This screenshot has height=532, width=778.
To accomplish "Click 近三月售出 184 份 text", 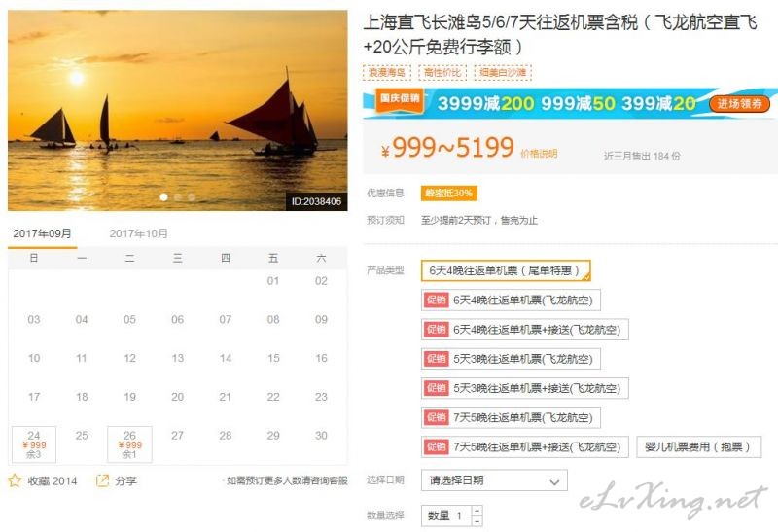I will click(x=642, y=156).
